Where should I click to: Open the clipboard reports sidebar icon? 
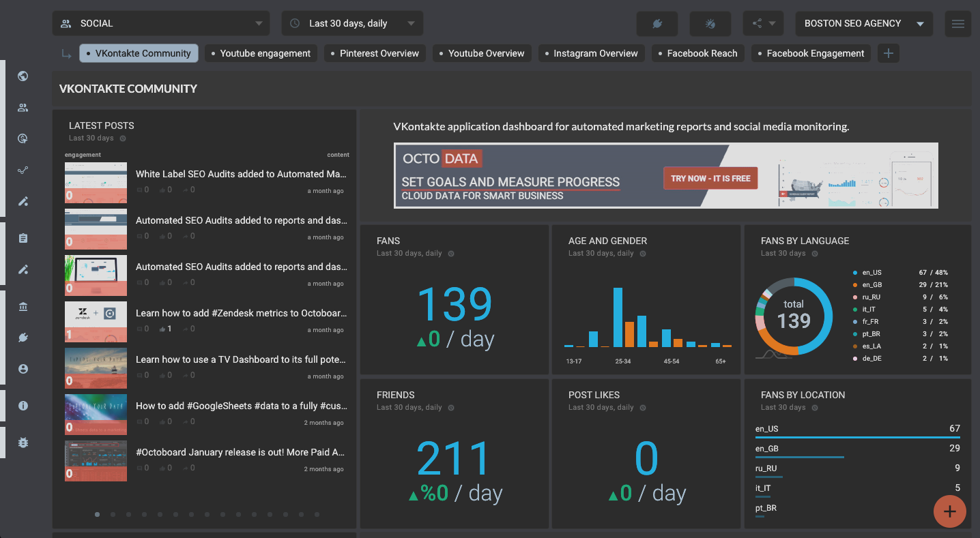[x=23, y=239]
